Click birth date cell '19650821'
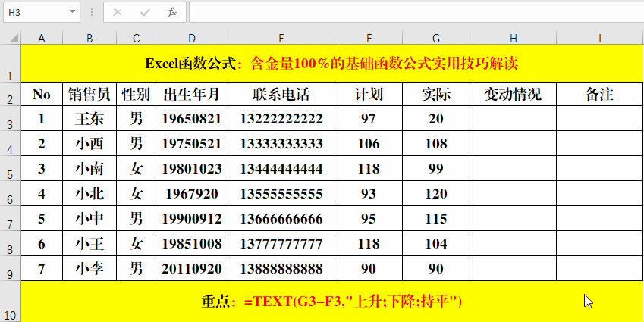This screenshot has width=644, height=322. 192,118
